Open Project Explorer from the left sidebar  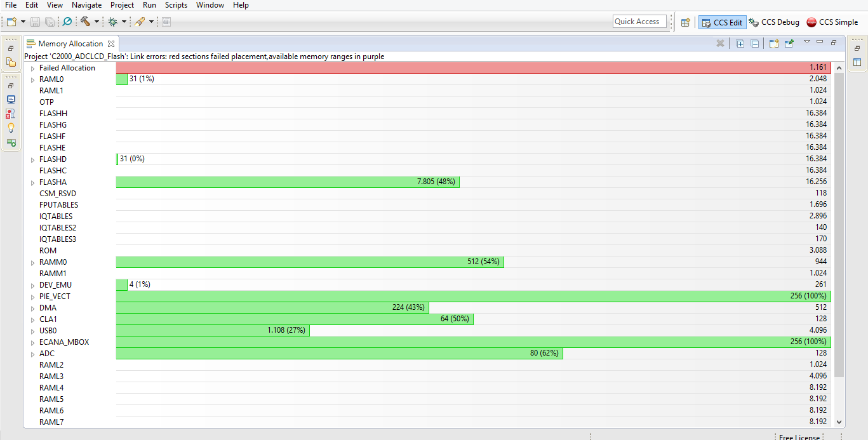pos(11,62)
